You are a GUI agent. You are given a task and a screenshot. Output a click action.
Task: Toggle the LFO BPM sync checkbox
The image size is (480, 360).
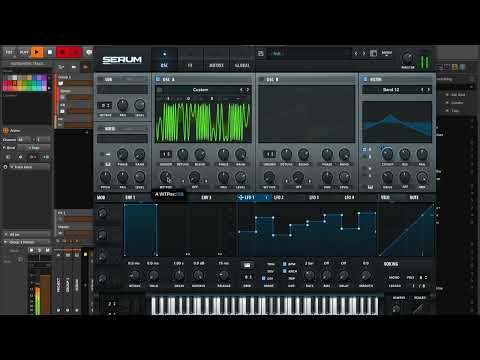click(285, 264)
